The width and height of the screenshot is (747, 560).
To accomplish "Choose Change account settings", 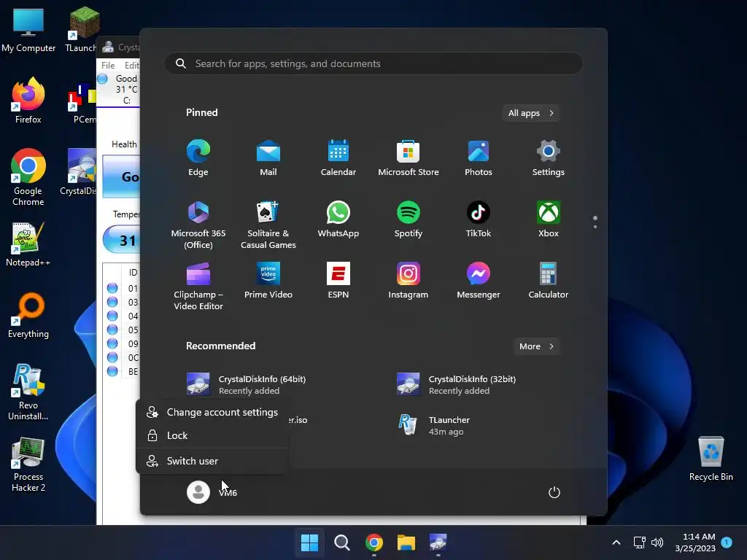I will (x=212, y=412).
